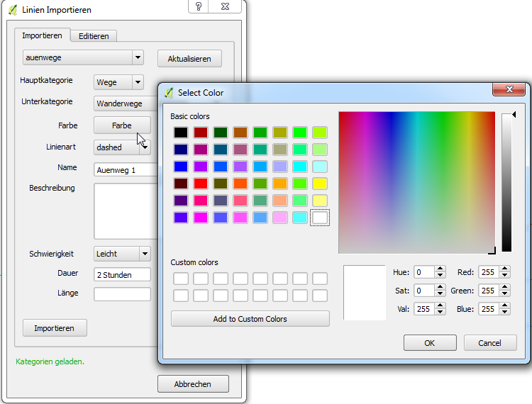Pick the magenta swatch in bottom row
532x404 pixels.
tap(201, 218)
